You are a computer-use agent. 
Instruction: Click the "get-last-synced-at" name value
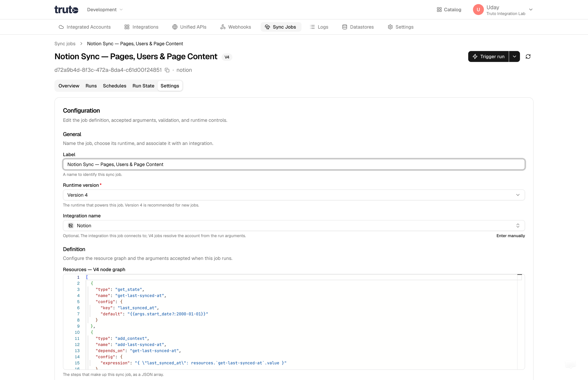[x=139, y=295]
